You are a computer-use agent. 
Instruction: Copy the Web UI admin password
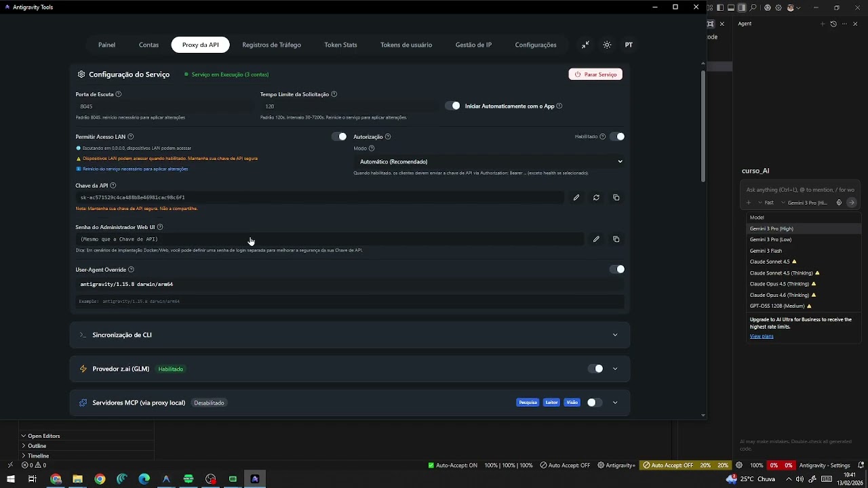click(x=616, y=239)
